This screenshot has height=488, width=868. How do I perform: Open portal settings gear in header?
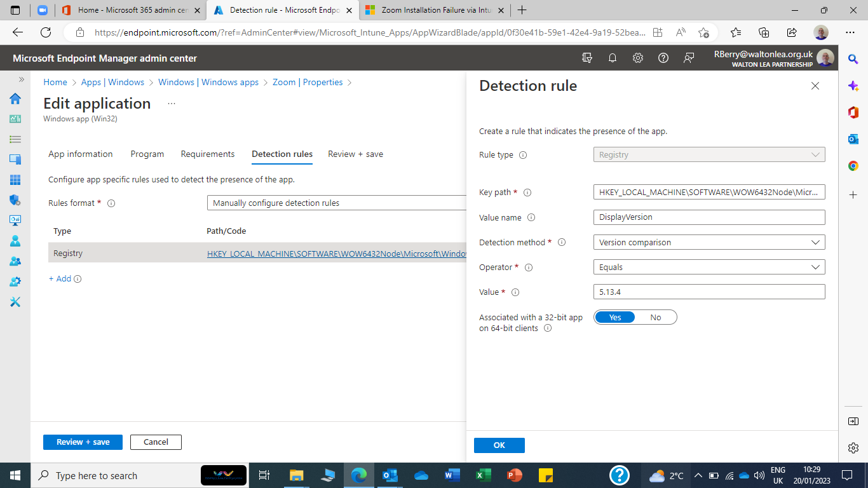[x=638, y=58]
